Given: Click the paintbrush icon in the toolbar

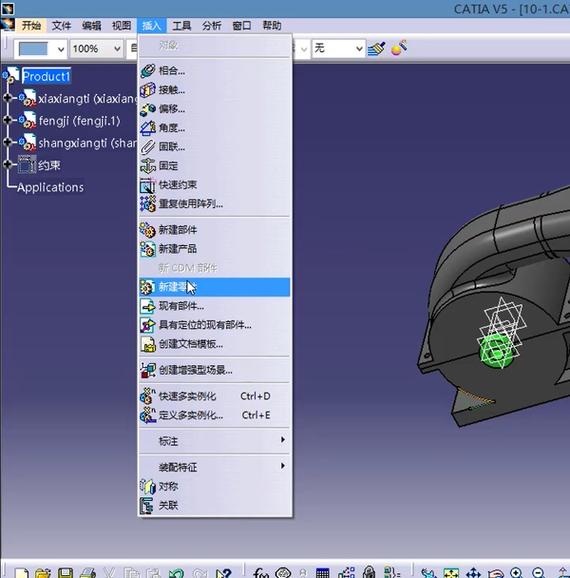Looking at the screenshot, I should (376, 49).
